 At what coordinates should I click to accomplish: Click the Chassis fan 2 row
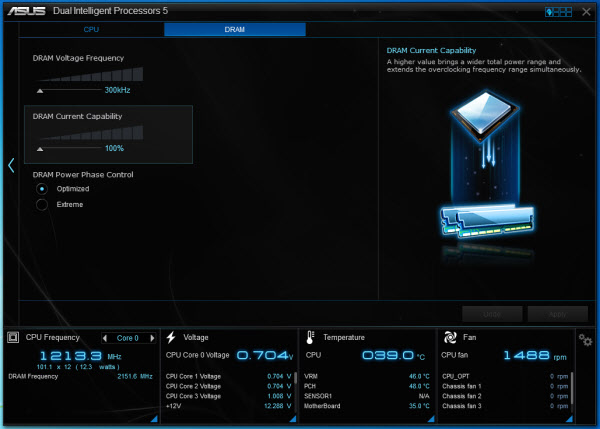click(505, 396)
